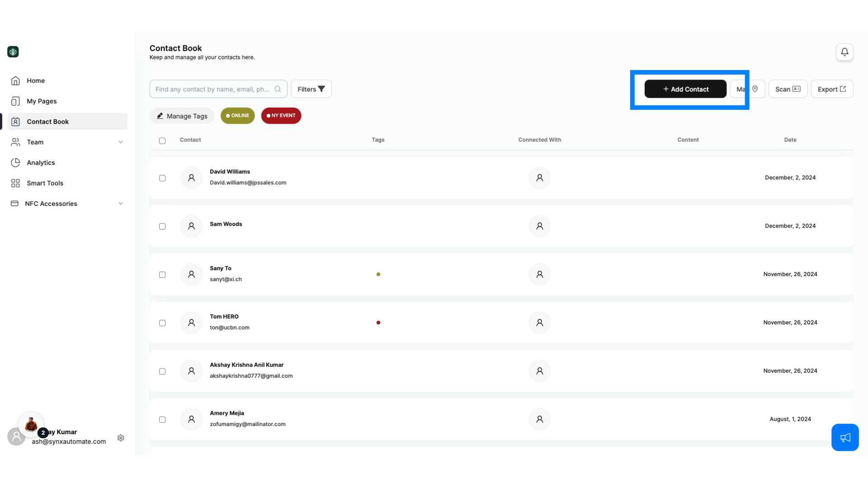Click the notification bell icon

point(845,52)
